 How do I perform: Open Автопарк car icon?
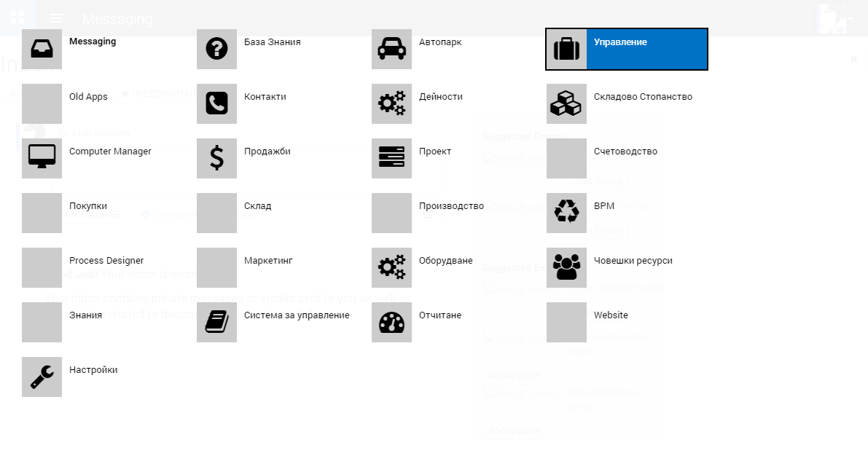click(x=391, y=50)
